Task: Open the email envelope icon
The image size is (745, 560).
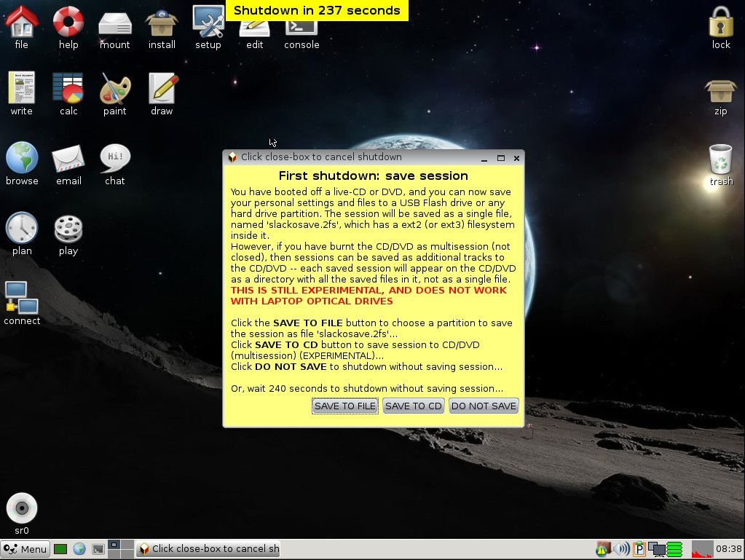Action: click(68, 159)
